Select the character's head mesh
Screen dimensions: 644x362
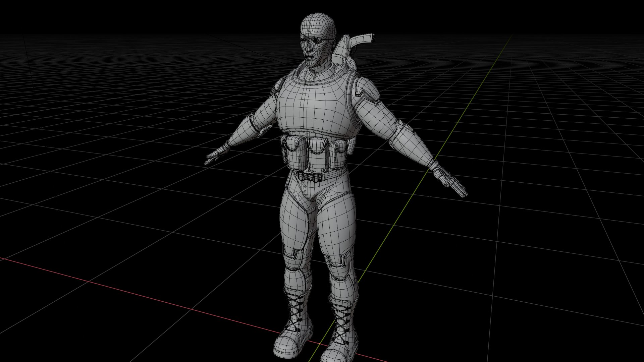[317, 41]
